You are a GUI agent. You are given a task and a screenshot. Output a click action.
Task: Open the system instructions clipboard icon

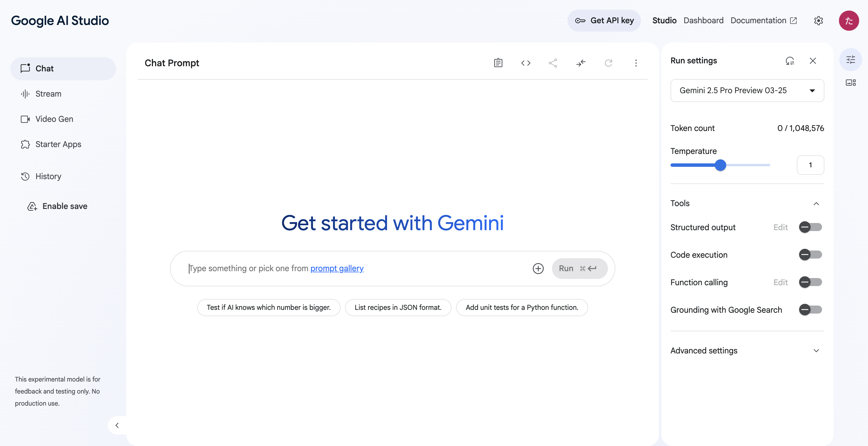coord(498,63)
